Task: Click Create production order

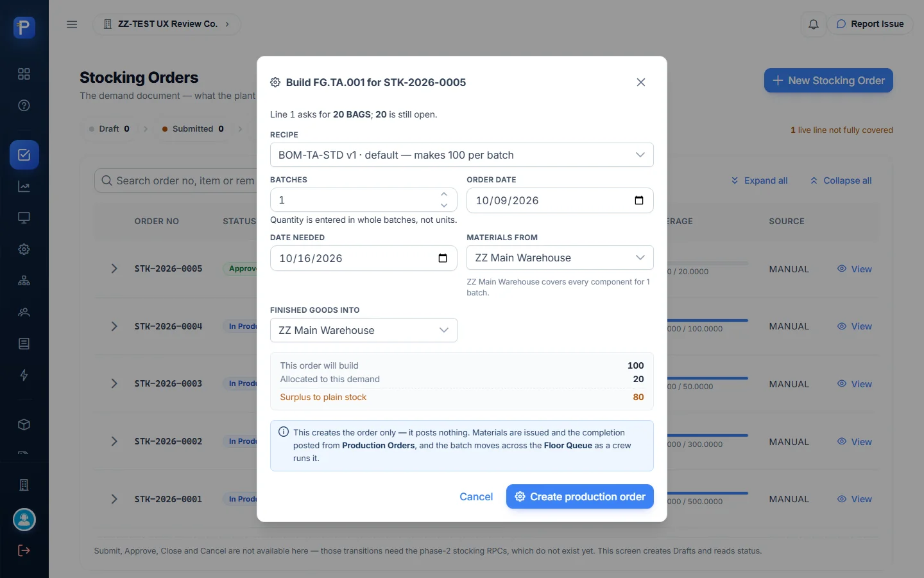Action: [580, 496]
